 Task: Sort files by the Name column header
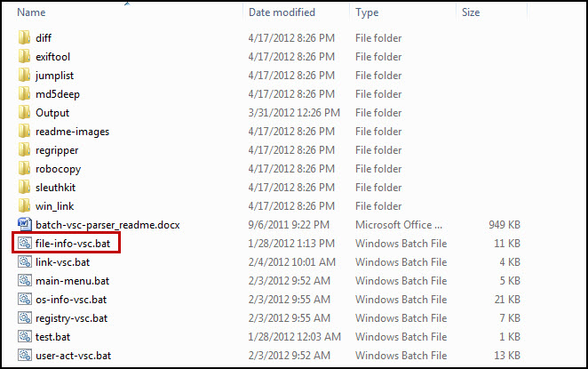click(32, 13)
